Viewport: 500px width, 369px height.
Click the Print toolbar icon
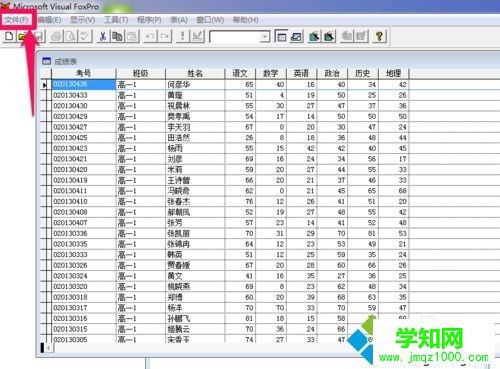(x=56, y=36)
